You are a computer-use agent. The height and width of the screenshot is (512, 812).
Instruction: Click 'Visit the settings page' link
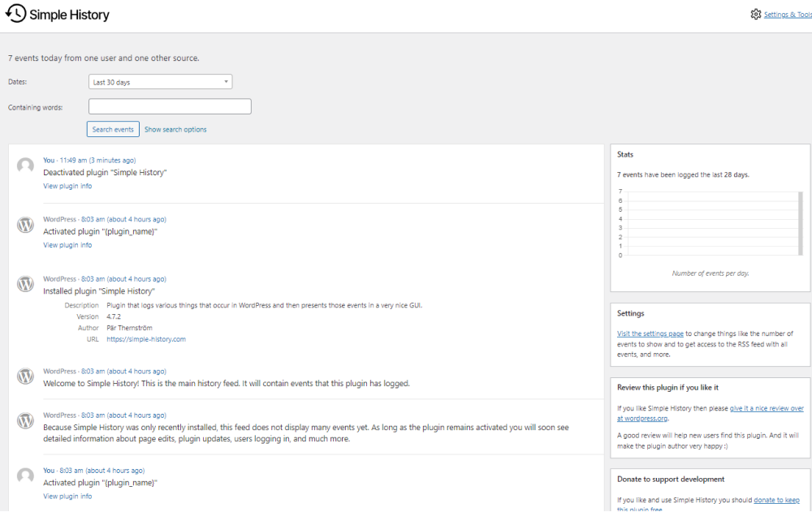tap(650, 334)
